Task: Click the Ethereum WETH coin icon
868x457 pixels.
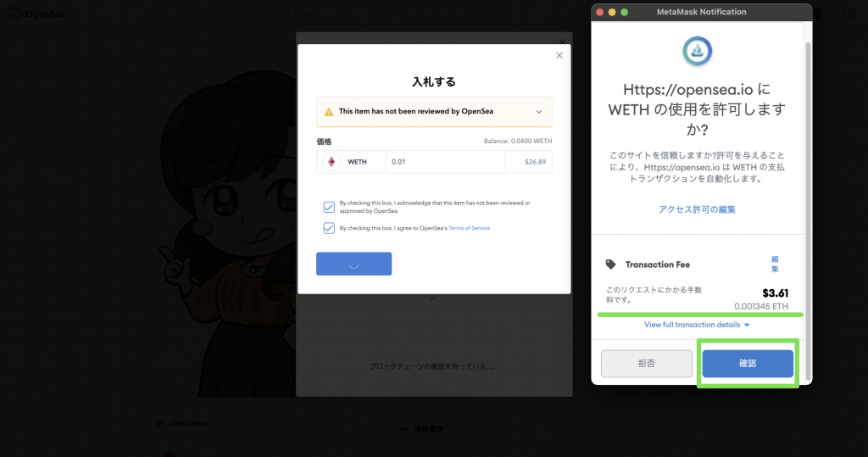Action: (x=331, y=162)
